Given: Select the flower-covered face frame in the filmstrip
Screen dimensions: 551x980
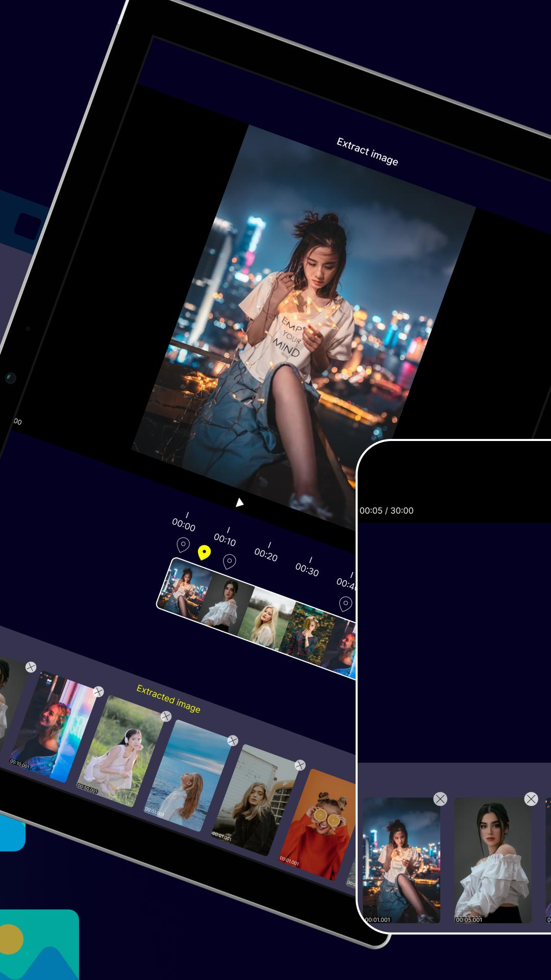Looking at the screenshot, I should [308, 634].
